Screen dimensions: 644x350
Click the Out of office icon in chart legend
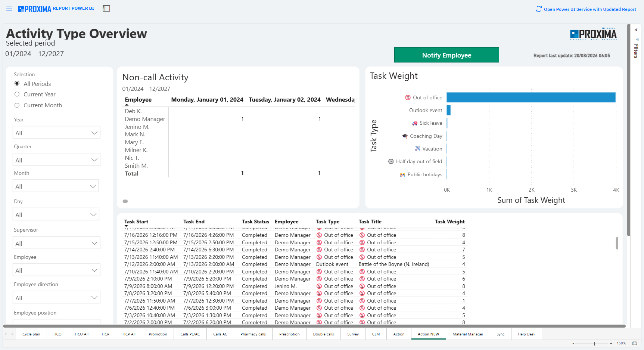(x=408, y=97)
